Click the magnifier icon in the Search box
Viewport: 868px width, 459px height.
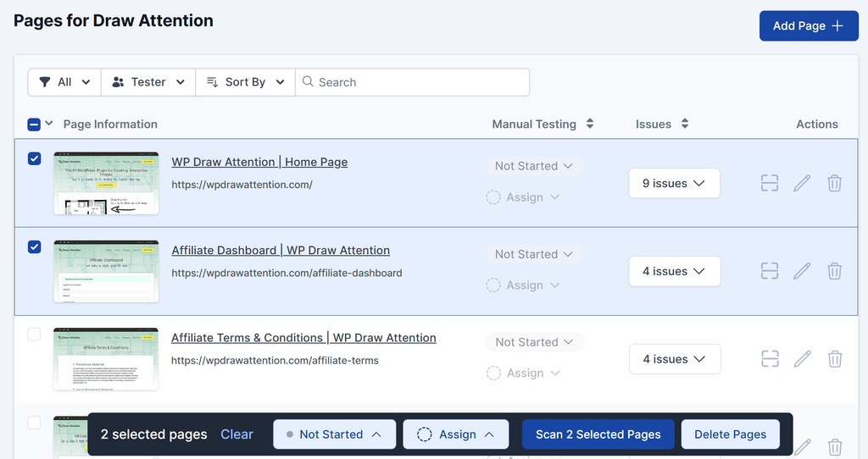(308, 82)
